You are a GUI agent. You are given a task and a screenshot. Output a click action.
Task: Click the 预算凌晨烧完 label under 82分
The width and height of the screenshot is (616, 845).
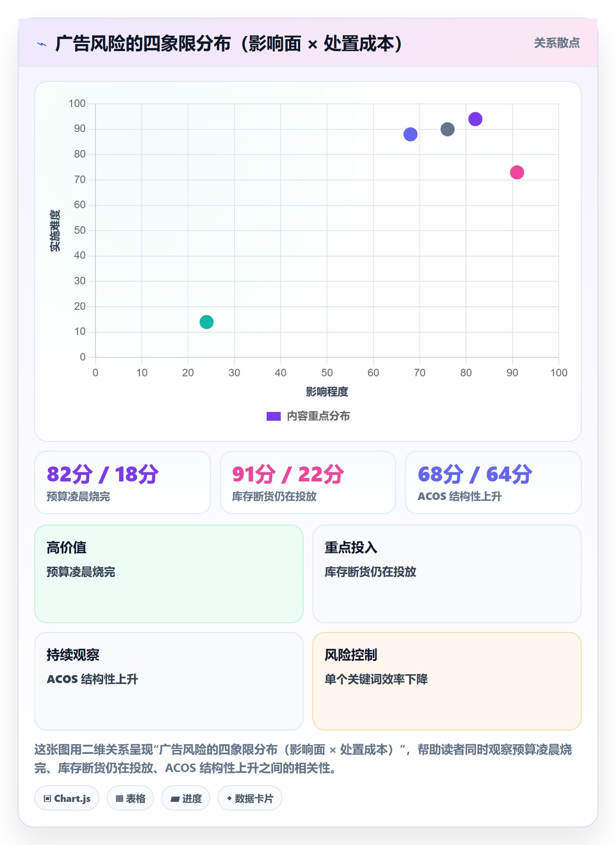(x=78, y=496)
